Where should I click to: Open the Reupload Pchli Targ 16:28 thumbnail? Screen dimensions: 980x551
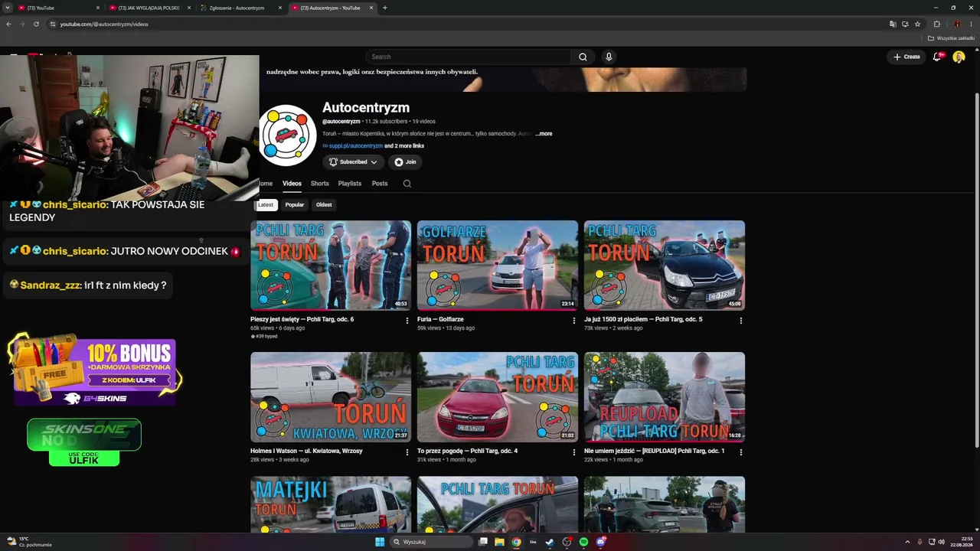click(x=665, y=396)
